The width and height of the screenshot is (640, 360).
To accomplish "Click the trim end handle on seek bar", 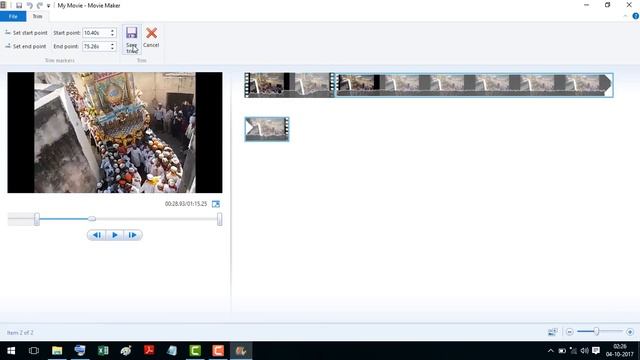I will pos(220,219).
